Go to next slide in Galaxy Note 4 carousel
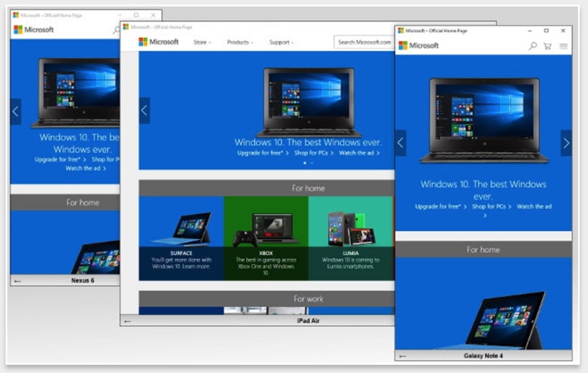Viewport: 588px width, 373px height. (565, 143)
